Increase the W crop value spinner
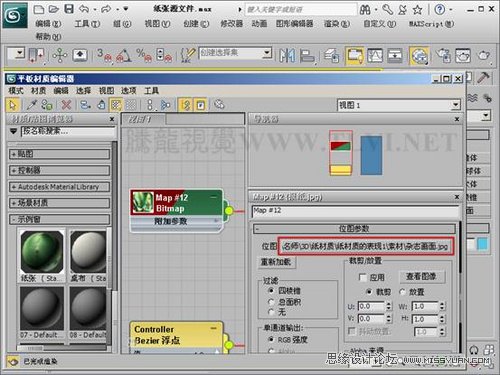This screenshot has width=500, height=375. click(442, 304)
